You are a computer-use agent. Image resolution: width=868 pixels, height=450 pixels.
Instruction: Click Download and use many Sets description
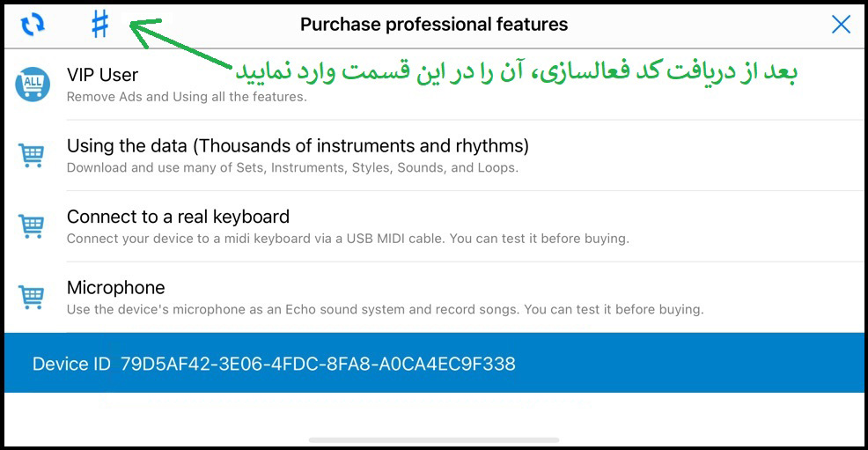tap(293, 167)
